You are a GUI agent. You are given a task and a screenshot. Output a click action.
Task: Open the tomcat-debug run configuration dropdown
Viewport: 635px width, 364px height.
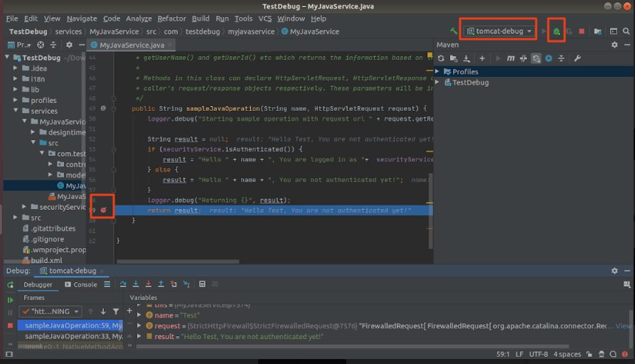coord(500,31)
